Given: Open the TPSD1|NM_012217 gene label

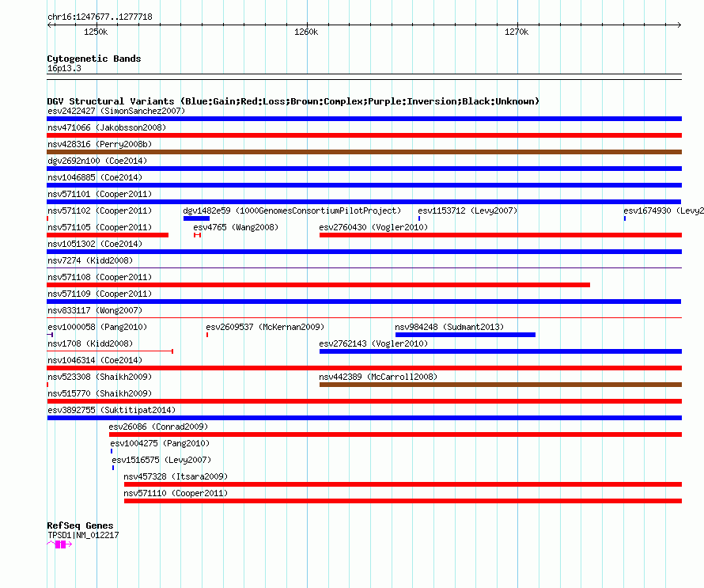Looking at the screenshot, I should click(83, 535).
